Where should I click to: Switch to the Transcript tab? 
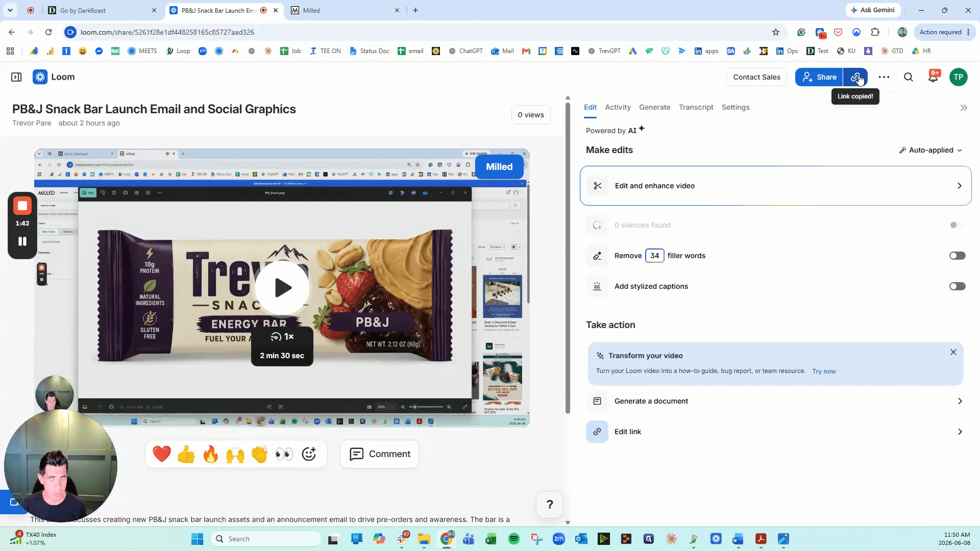click(x=696, y=107)
